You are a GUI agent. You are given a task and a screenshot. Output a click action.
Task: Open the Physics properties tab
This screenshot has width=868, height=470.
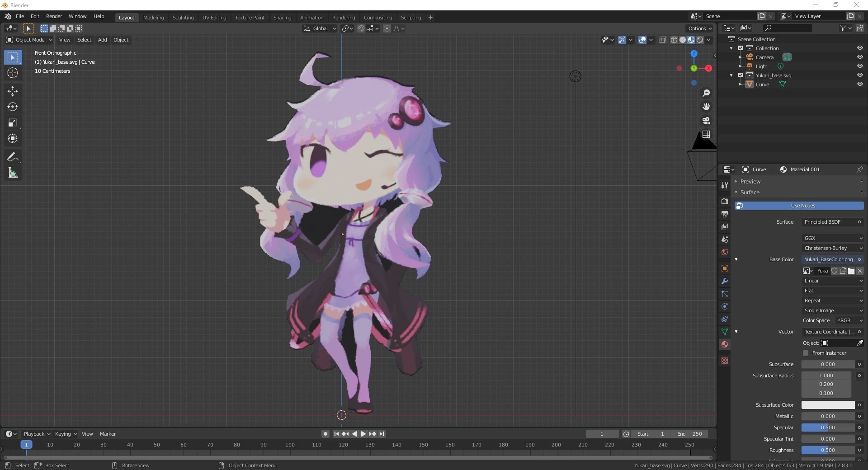[x=725, y=306]
